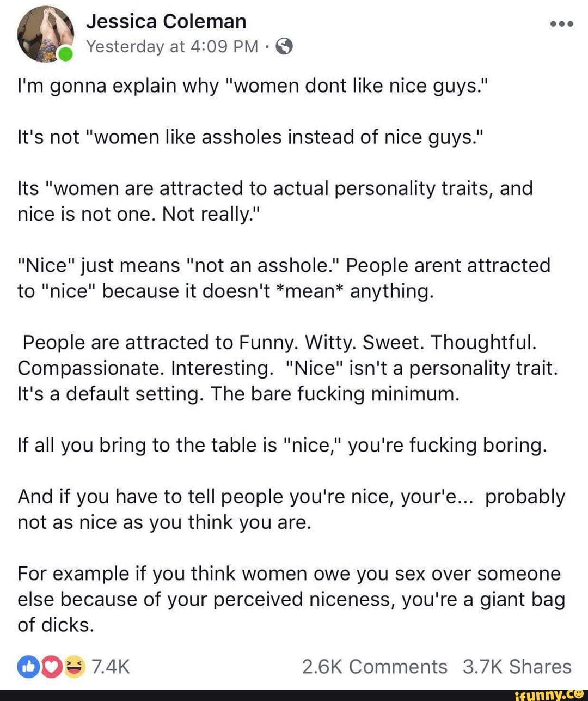588x701 pixels.
Task: Open the three-dot post options menu
Action: 561,24
